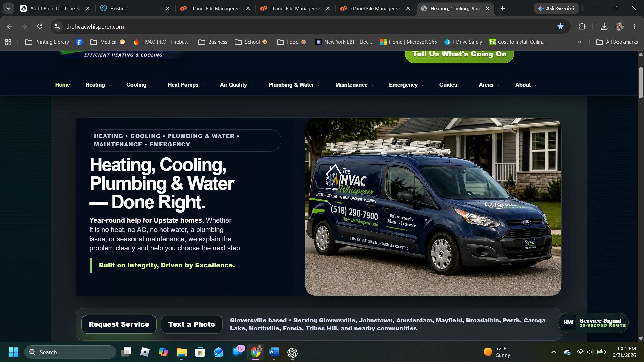Screen dimensions: 644x362
Task: Open Microsoft Word from the taskbar
Action: [x=274, y=352]
